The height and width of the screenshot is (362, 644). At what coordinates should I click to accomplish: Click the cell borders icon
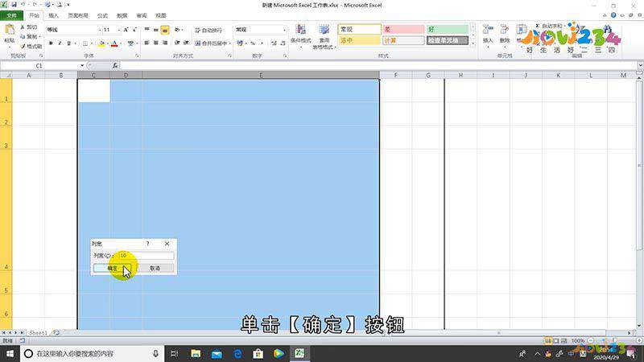point(85,43)
